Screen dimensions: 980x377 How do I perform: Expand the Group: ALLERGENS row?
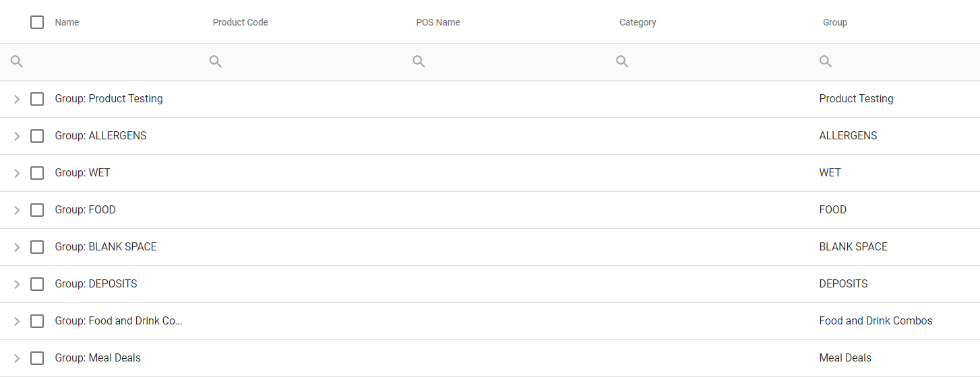17,136
